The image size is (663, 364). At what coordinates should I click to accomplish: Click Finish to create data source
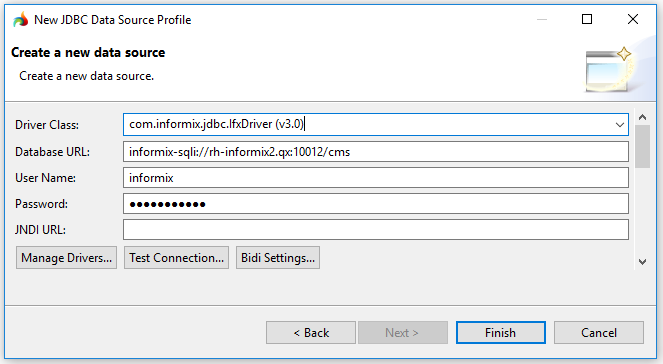click(x=501, y=333)
